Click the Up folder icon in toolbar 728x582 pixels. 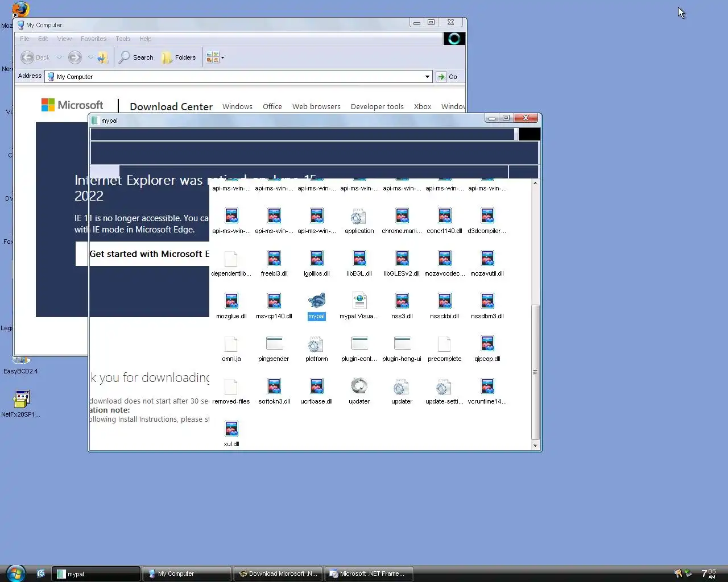(103, 57)
